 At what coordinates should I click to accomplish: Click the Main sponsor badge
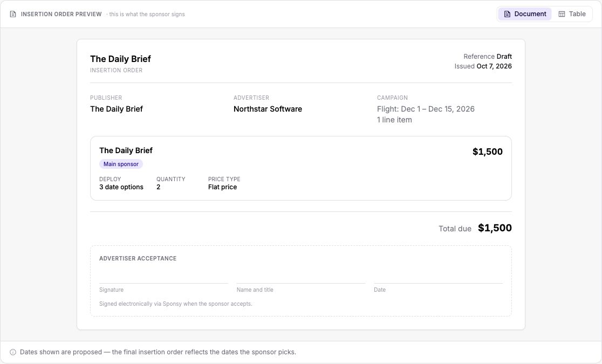tap(121, 164)
